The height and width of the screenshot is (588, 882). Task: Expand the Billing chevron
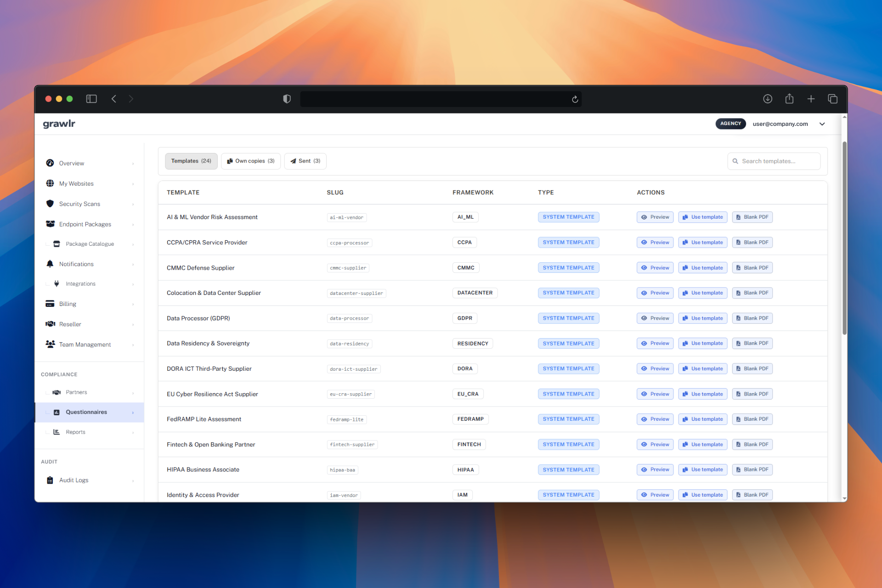pos(133,304)
